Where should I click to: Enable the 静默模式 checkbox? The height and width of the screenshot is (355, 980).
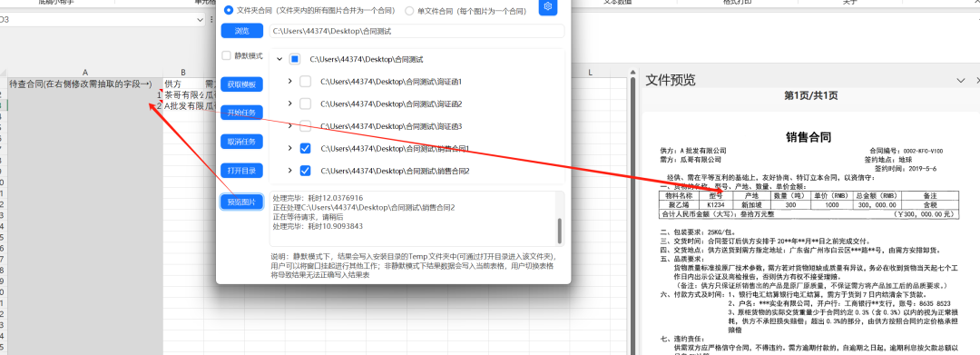[x=226, y=55]
